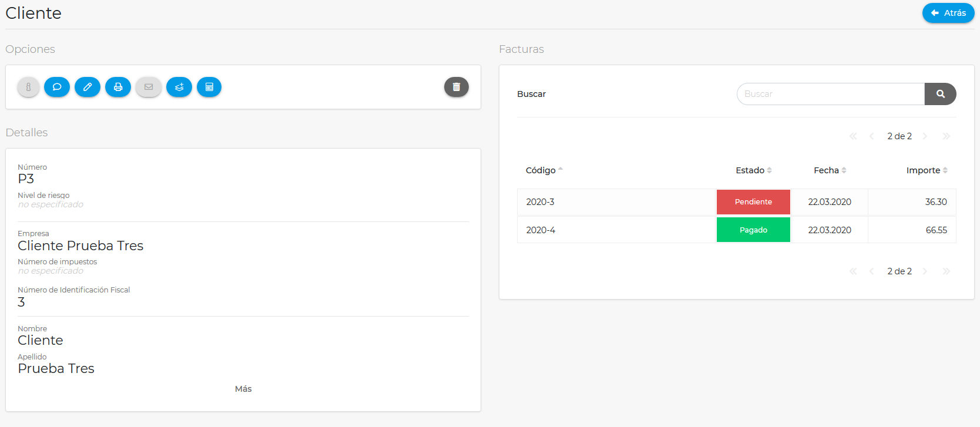Open the comment speech bubble option
This screenshot has width=980, height=427.
pos(57,87)
